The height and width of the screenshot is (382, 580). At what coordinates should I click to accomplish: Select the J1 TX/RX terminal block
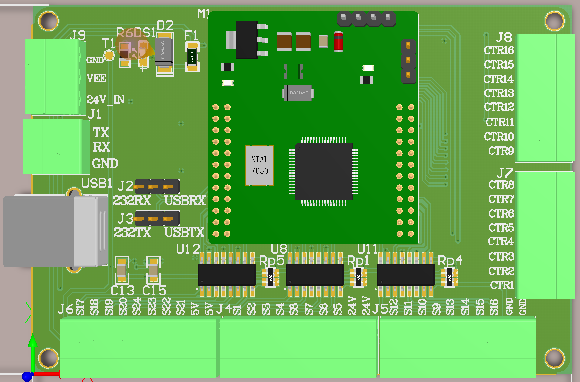coord(56,146)
